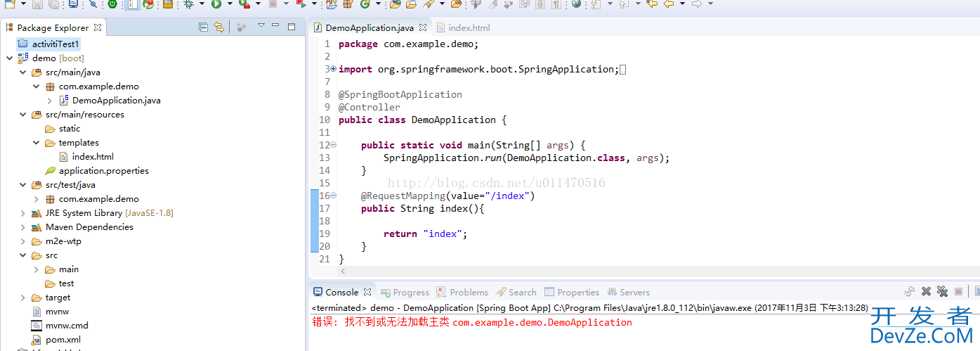Toggle fold marker on the main method line
The height and width of the screenshot is (351, 980).
click(x=333, y=145)
